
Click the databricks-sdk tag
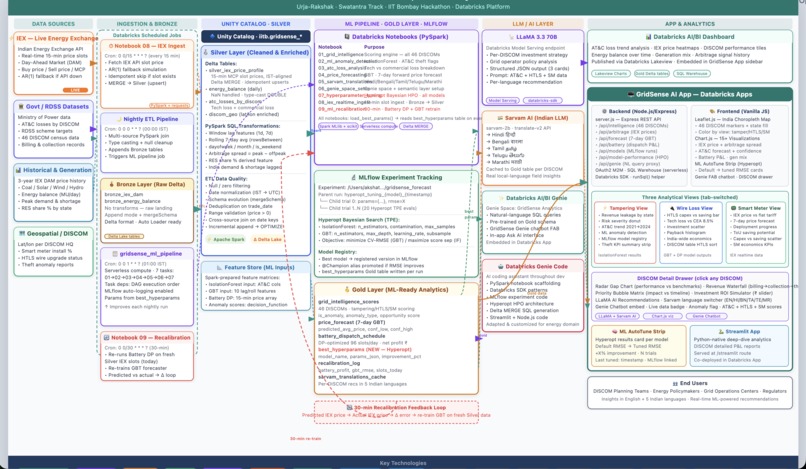pyautogui.click(x=542, y=101)
